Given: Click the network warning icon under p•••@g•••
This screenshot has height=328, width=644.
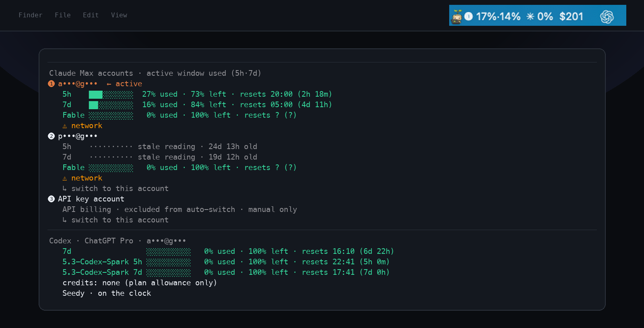Looking at the screenshot, I should [x=65, y=178].
